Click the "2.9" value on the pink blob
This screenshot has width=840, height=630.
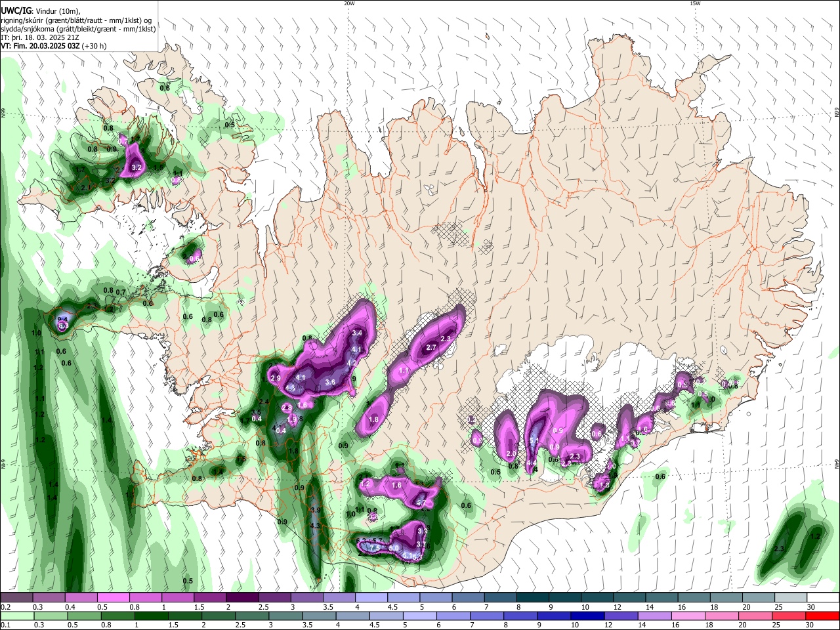276,378
